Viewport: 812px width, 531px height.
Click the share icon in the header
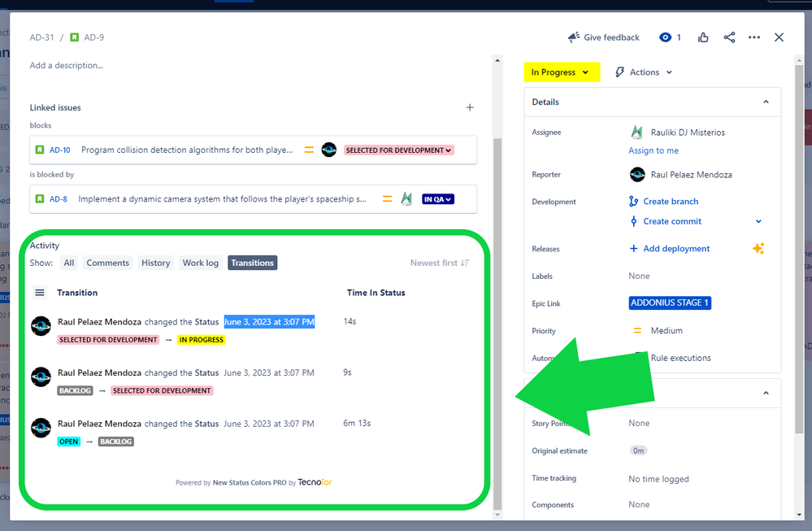pos(729,37)
